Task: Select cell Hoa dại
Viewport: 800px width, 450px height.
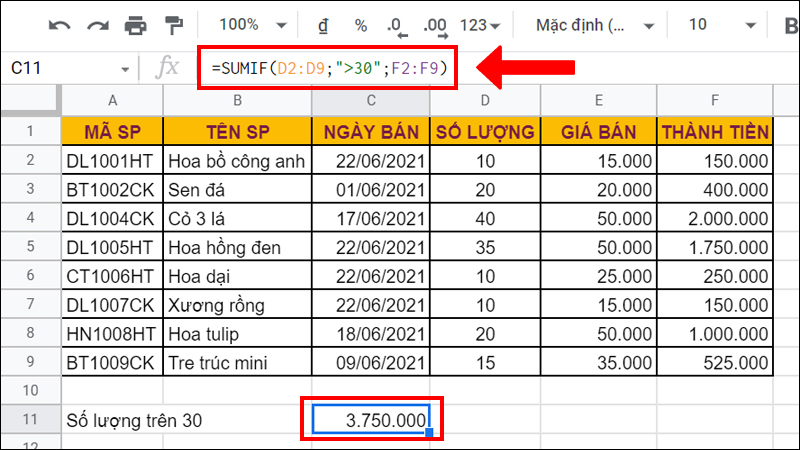Action: pos(237,276)
